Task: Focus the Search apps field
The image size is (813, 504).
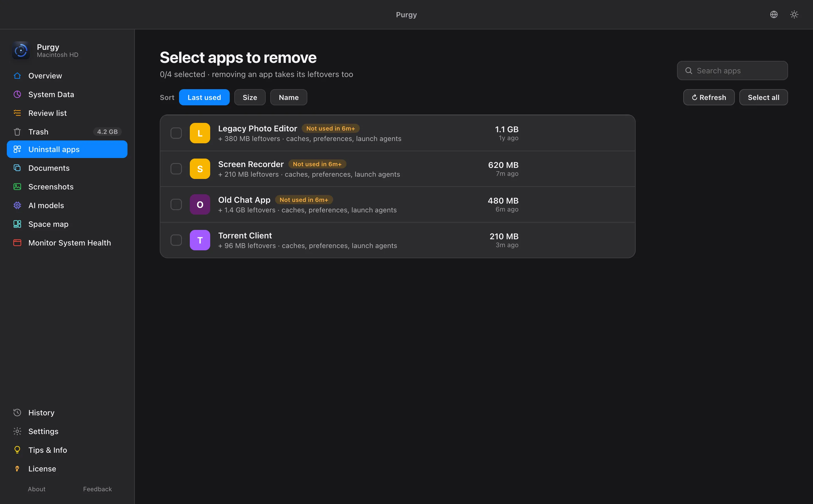Action: tap(732, 70)
